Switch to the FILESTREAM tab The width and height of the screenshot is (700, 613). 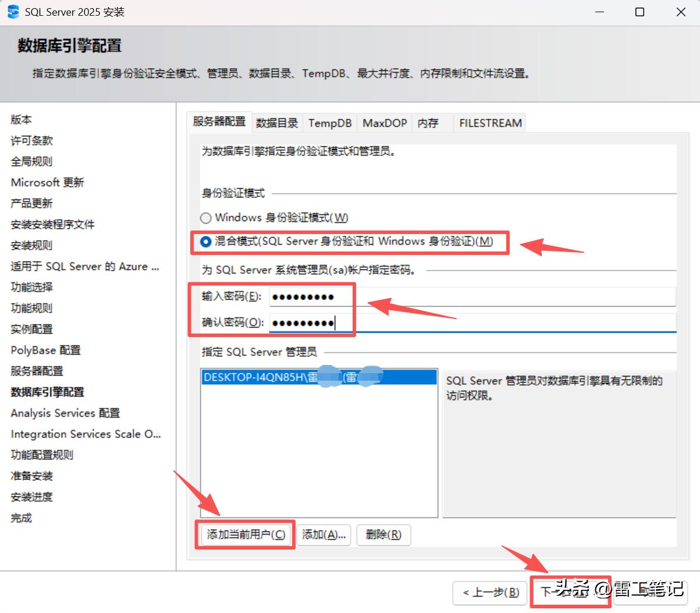coord(490,123)
